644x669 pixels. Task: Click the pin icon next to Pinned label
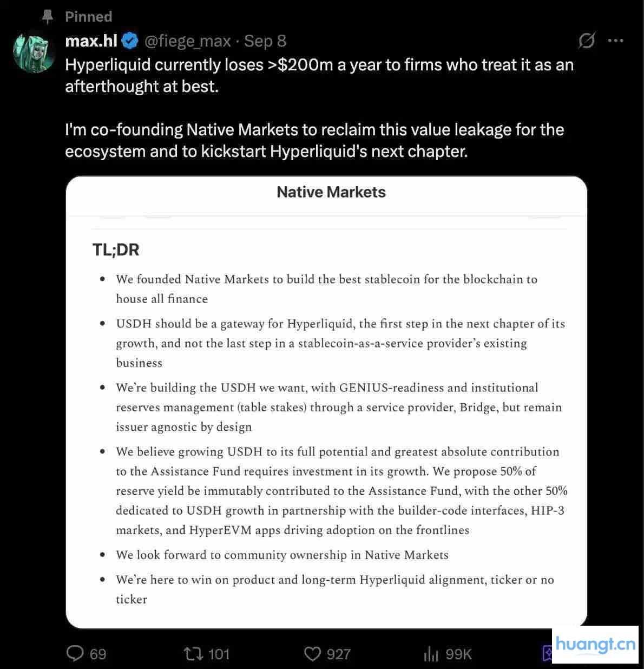click(47, 16)
